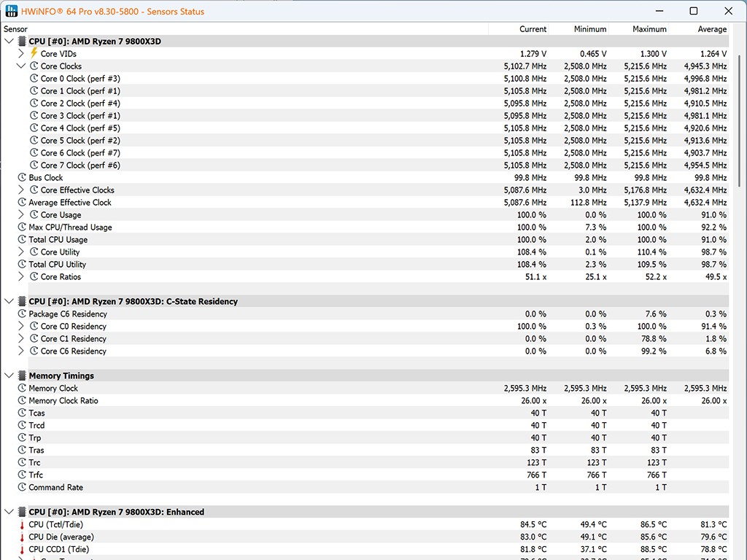
Task: Click the clock icon beside Bus Clock
Action: 22,177
